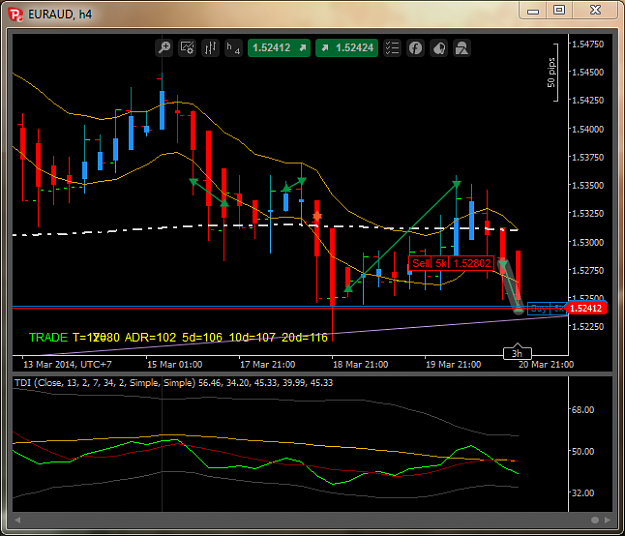Click the TDI indicator title text

click(x=173, y=383)
